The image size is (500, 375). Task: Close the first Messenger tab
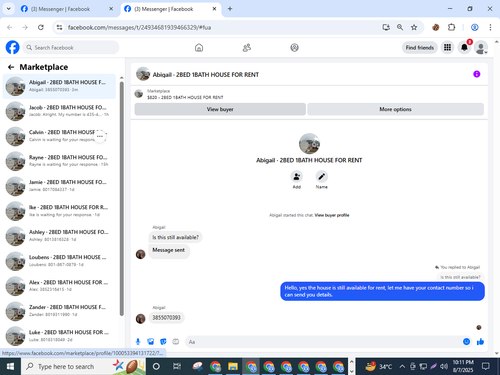(111, 9)
